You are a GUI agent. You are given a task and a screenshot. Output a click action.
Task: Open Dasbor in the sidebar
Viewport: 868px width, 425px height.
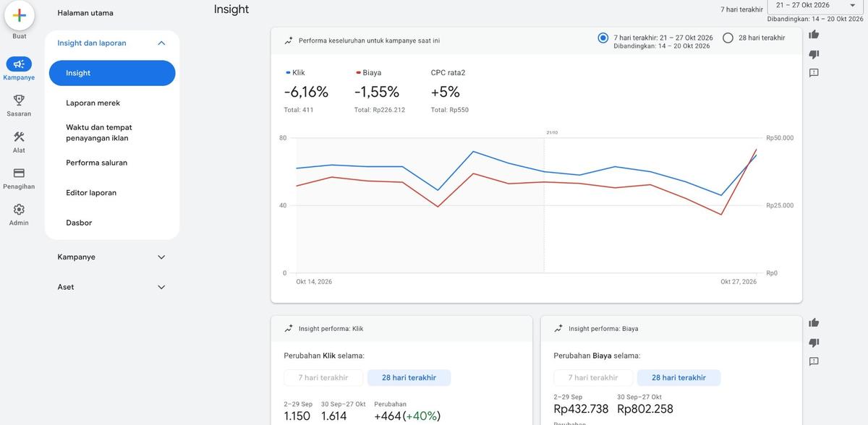tap(79, 223)
